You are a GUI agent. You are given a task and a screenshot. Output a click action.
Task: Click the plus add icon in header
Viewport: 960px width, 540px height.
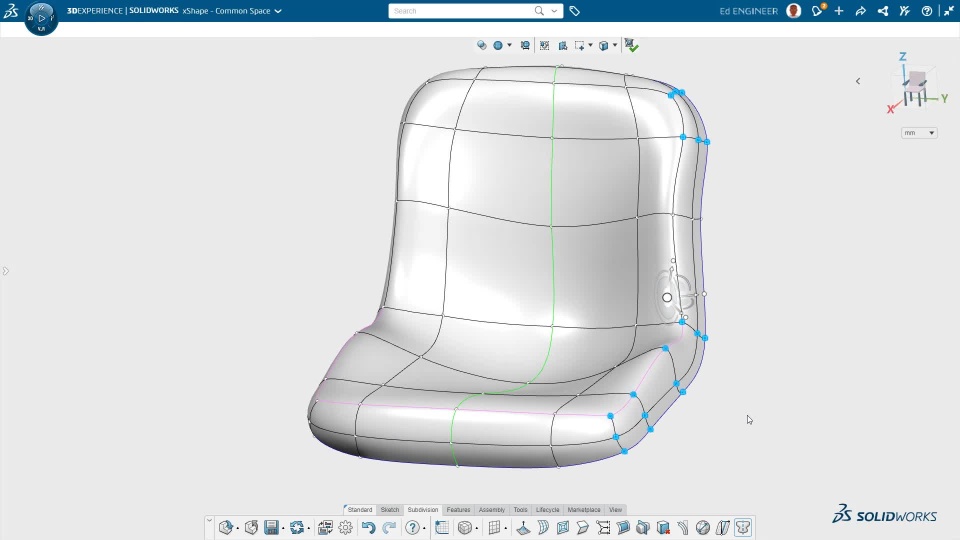(x=839, y=11)
